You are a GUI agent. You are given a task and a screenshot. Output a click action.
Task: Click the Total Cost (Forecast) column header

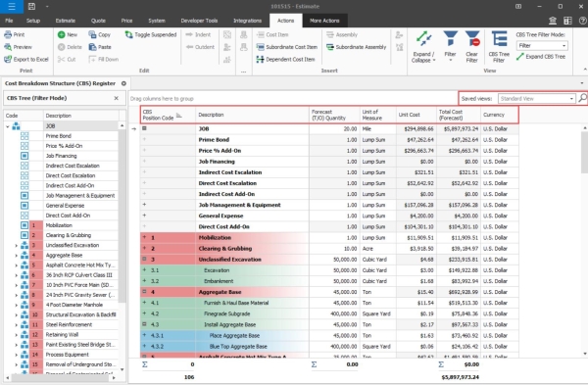click(x=459, y=115)
